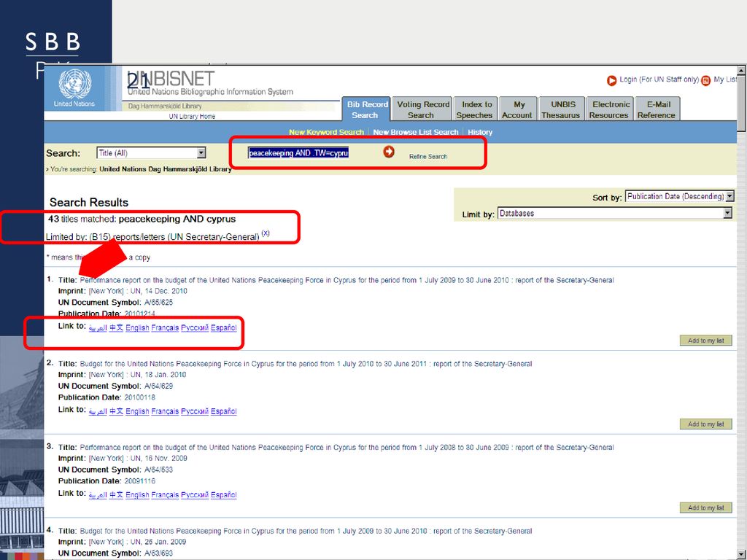Open the English version of result 1
This screenshot has width=747, height=560.
point(137,327)
